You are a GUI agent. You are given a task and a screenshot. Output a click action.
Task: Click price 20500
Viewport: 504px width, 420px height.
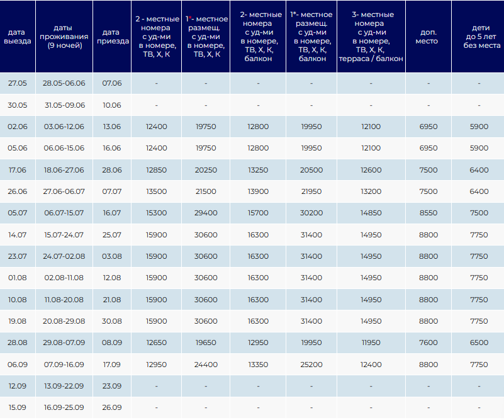(311, 170)
